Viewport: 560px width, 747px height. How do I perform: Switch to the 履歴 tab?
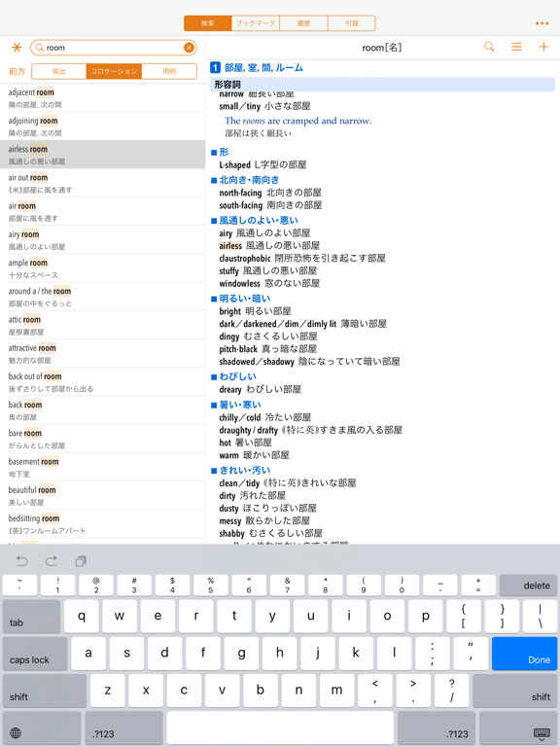pyautogui.click(x=303, y=23)
